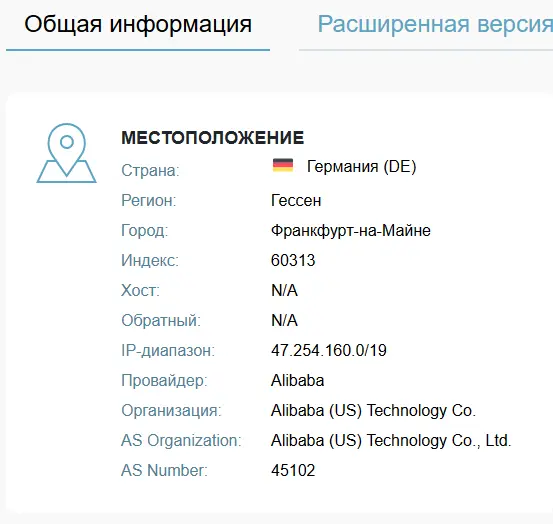553x524 pixels.
Task: Click the city value Франкфурт-на-Майне
Action: pyautogui.click(x=351, y=231)
